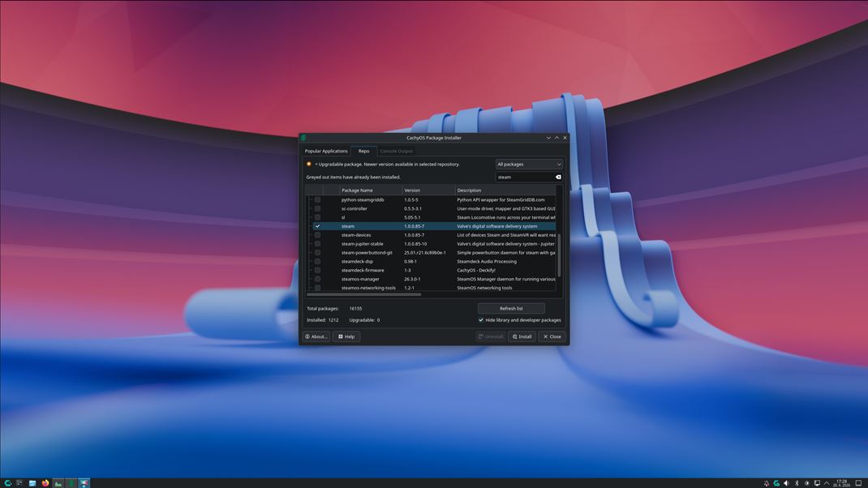Click the Total packages 16155 value
Viewport: 868px width, 488px height.
(355, 309)
